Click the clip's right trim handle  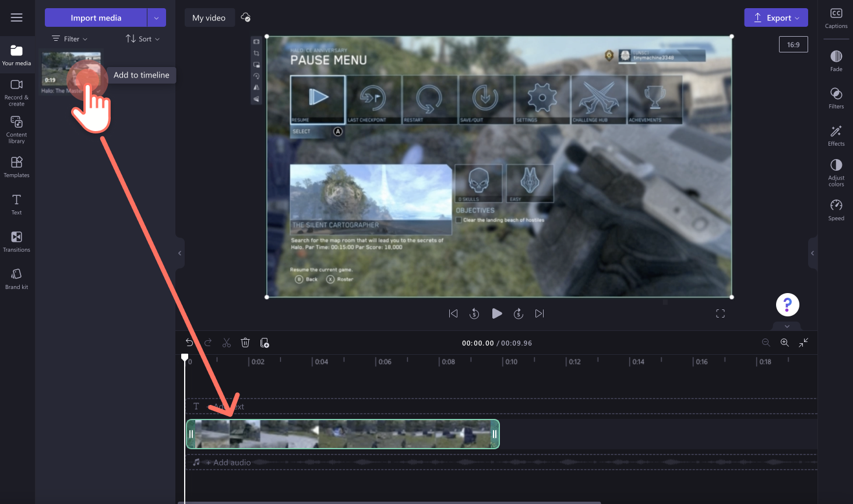click(495, 434)
